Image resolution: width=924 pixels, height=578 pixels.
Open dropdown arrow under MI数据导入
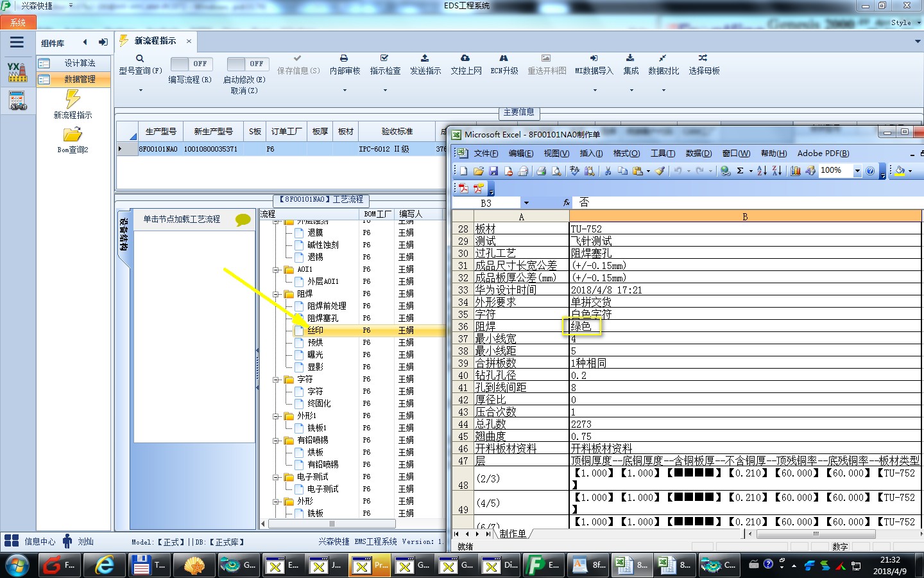coord(594,91)
